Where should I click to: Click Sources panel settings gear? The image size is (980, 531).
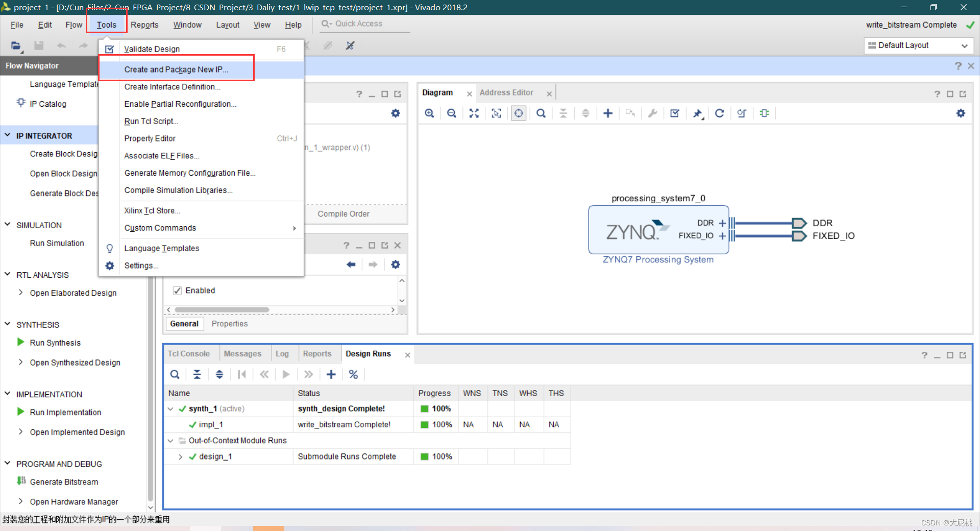pyautogui.click(x=396, y=113)
